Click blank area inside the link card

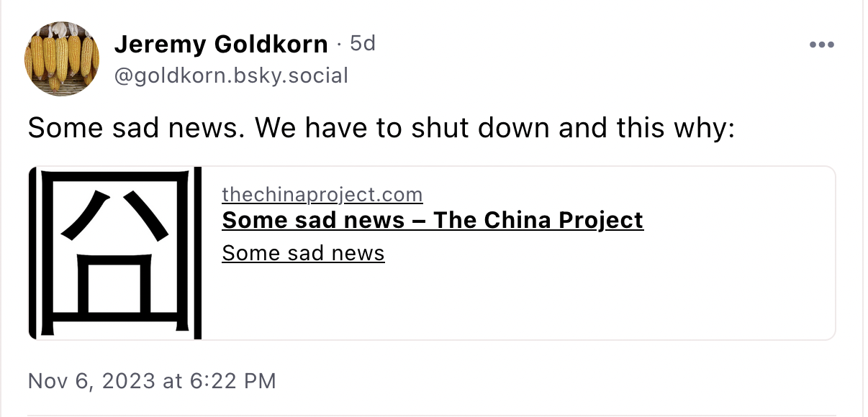click(576, 302)
